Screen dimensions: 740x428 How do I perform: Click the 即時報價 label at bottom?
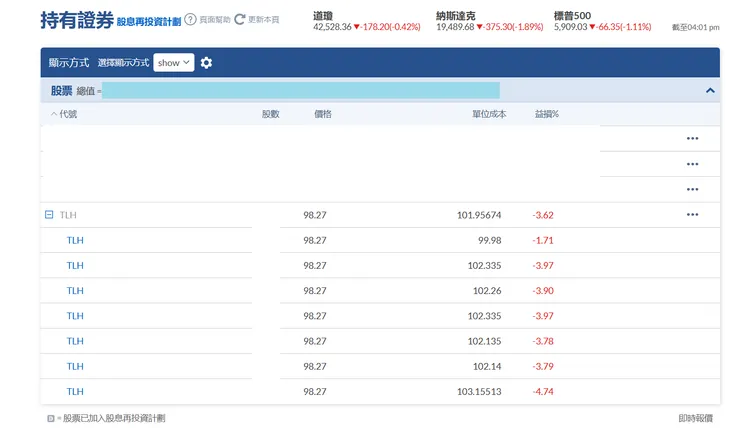(x=695, y=418)
